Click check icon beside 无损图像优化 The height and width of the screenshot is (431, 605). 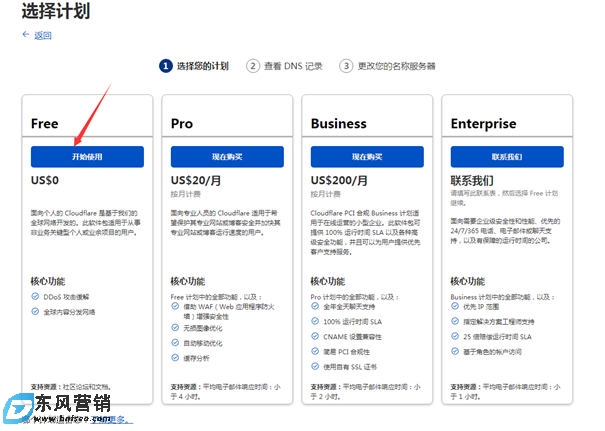pos(175,328)
